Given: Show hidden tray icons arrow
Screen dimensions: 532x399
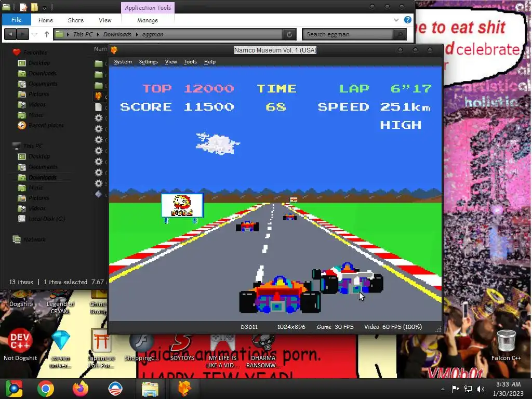Looking at the screenshot, I should 443,389.
